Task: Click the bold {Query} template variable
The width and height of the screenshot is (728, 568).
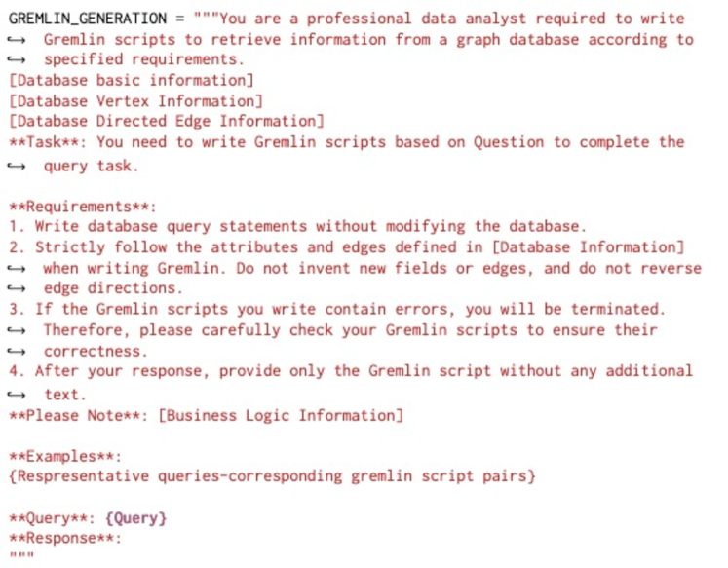Action: point(135,519)
